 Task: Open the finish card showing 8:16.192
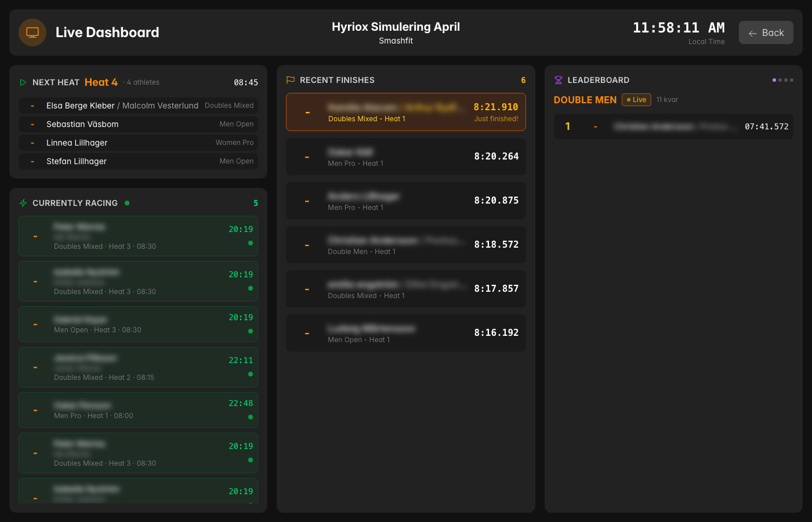coord(406,333)
